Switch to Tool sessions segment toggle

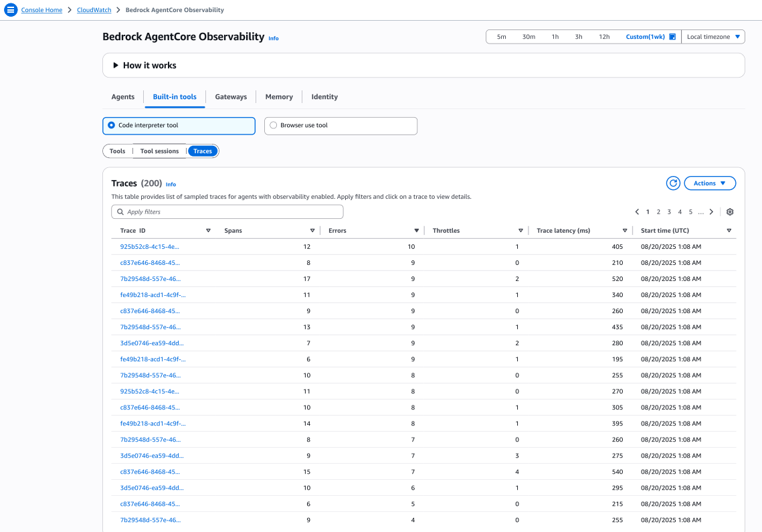159,151
